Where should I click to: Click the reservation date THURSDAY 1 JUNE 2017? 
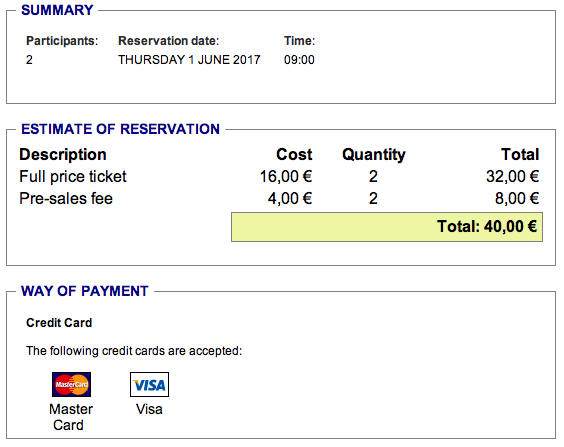(189, 60)
